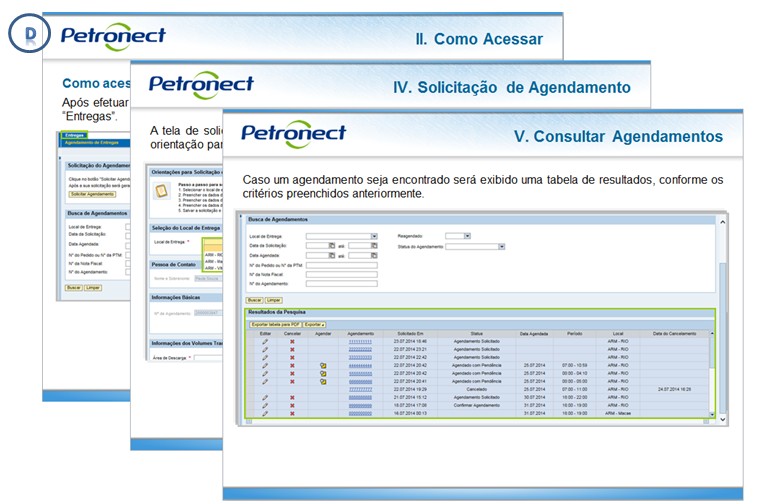Click the Nº do Agendamento input field
The width and height of the screenshot is (762, 504).
pyautogui.click(x=342, y=284)
